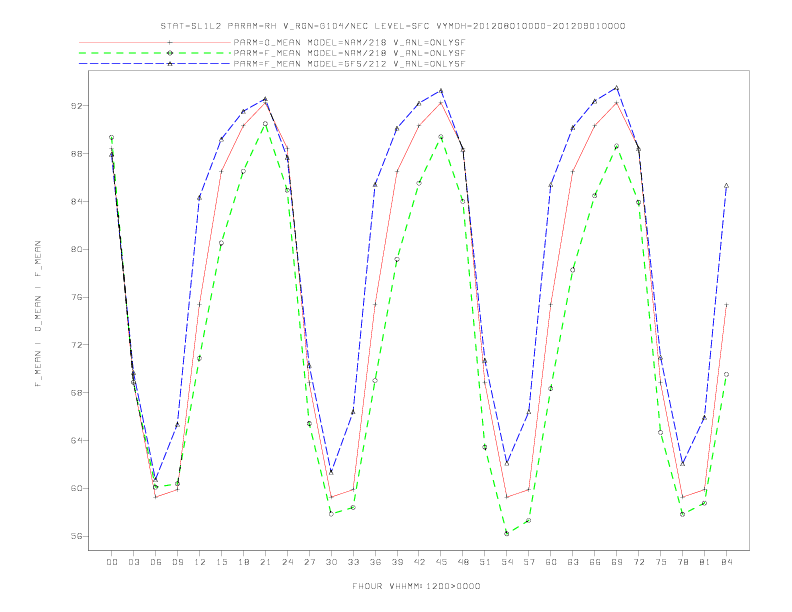Viewport: 792px width, 612px height.
Task: Click y-axis tick label 64
Action: click(x=77, y=440)
